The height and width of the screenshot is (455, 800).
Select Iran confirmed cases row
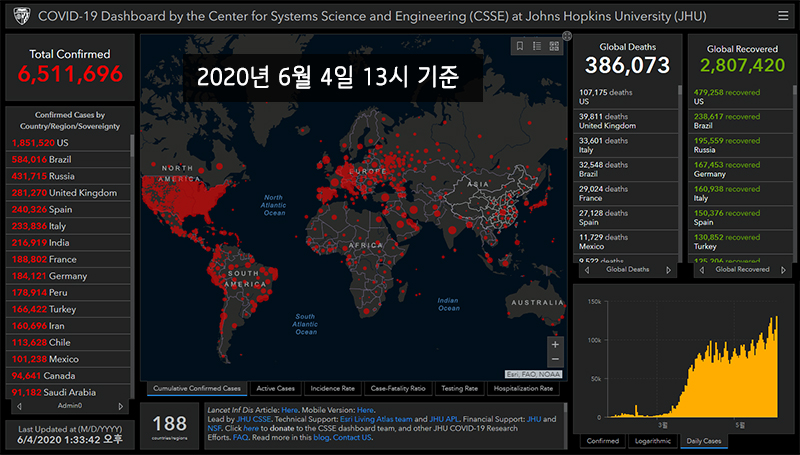(68, 326)
